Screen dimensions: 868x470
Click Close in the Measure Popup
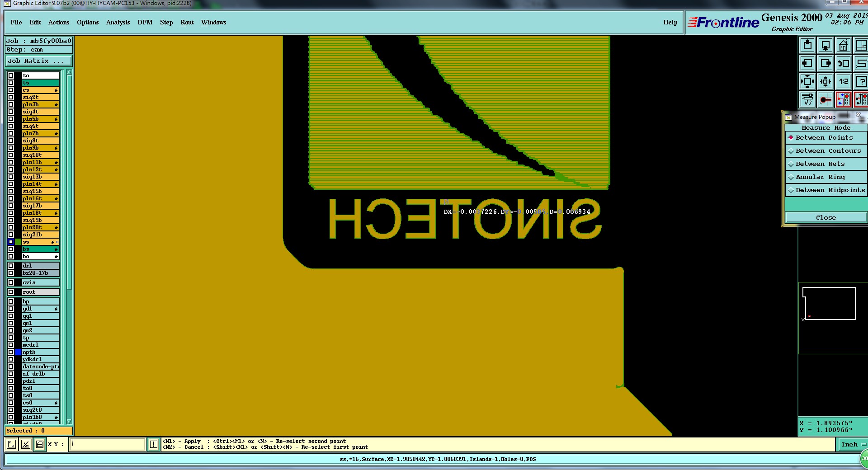pyautogui.click(x=826, y=217)
